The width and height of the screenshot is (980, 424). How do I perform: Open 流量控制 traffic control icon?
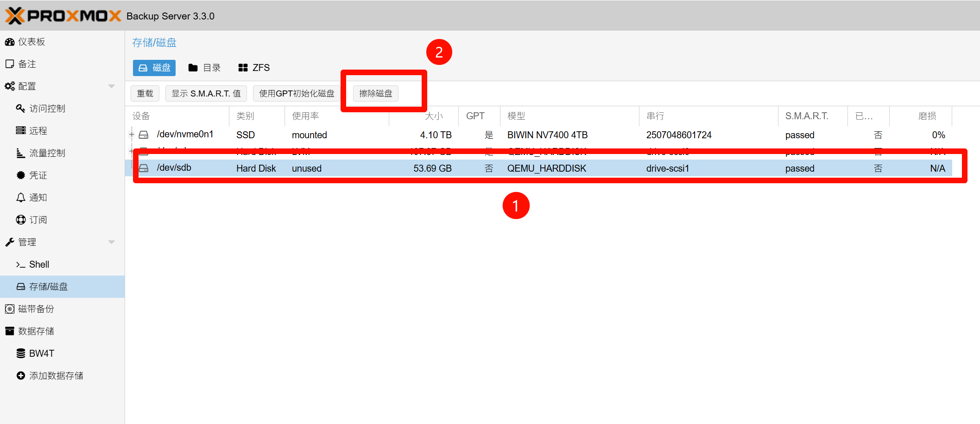21,153
